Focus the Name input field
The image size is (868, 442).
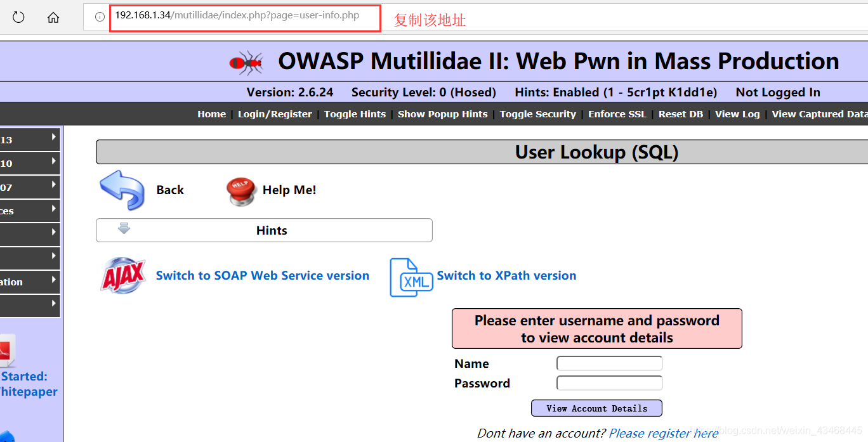click(610, 363)
